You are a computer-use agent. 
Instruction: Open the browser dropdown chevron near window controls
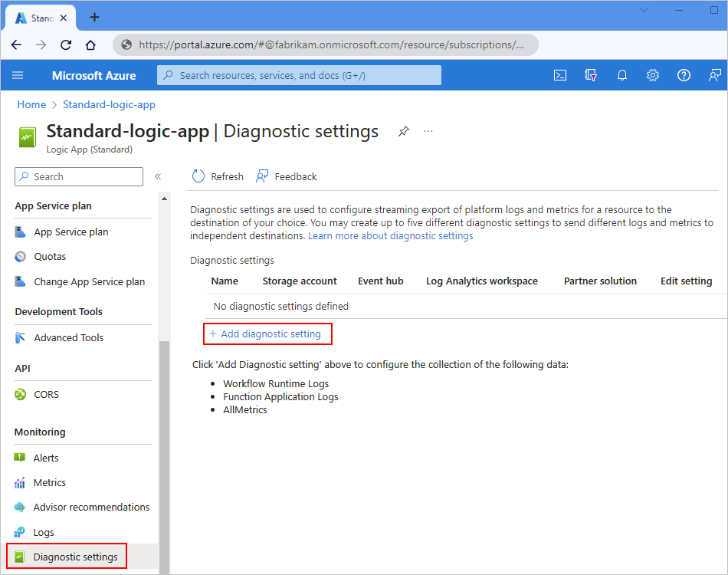(x=642, y=11)
